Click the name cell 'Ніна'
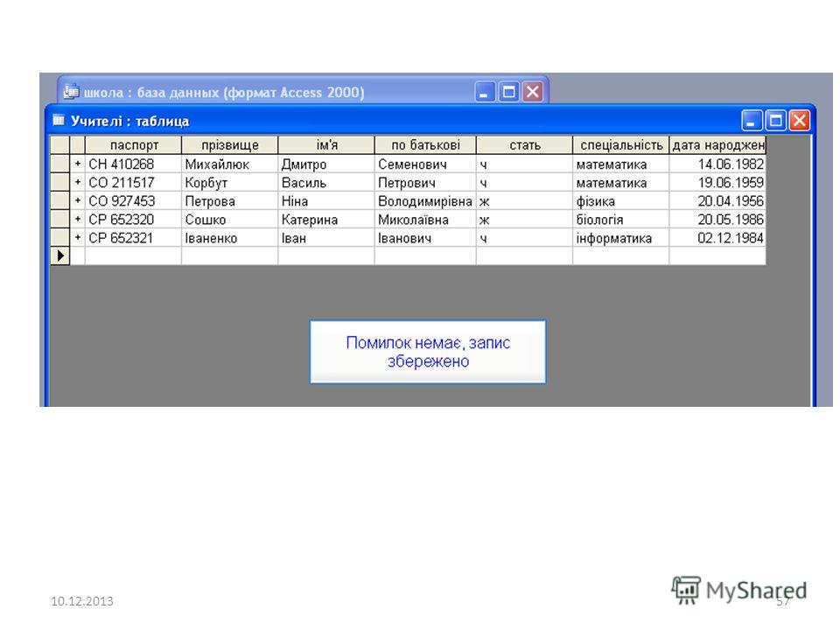The width and height of the screenshot is (840, 630). tap(326, 201)
